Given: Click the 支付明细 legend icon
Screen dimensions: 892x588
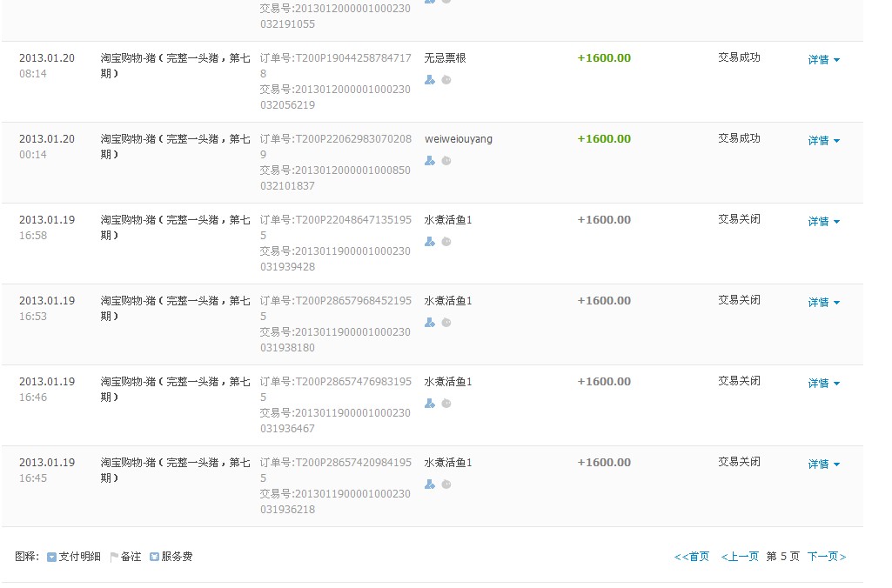Looking at the screenshot, I should coord(51,557).
